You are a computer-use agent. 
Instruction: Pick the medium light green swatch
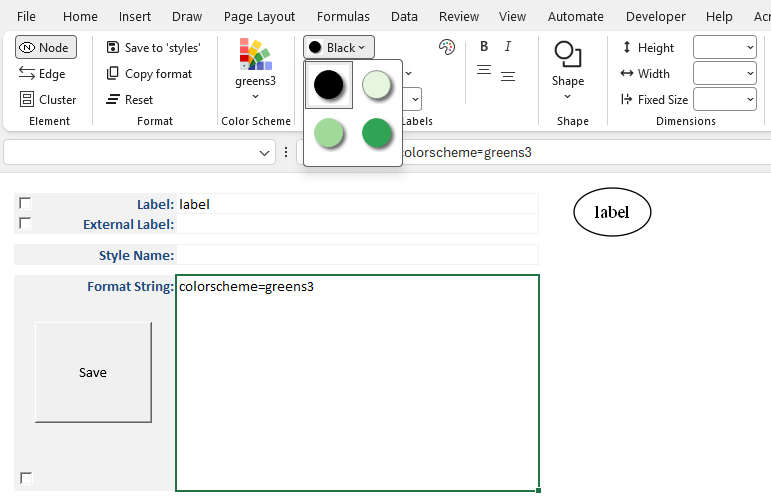click(x=328, y=133)
